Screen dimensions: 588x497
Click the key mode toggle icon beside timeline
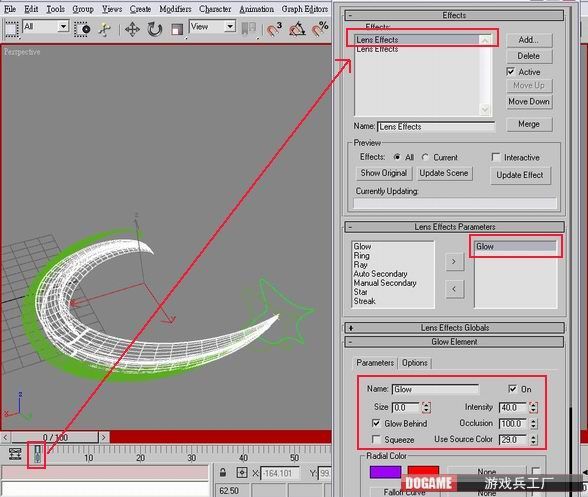(x=15, y=453)
